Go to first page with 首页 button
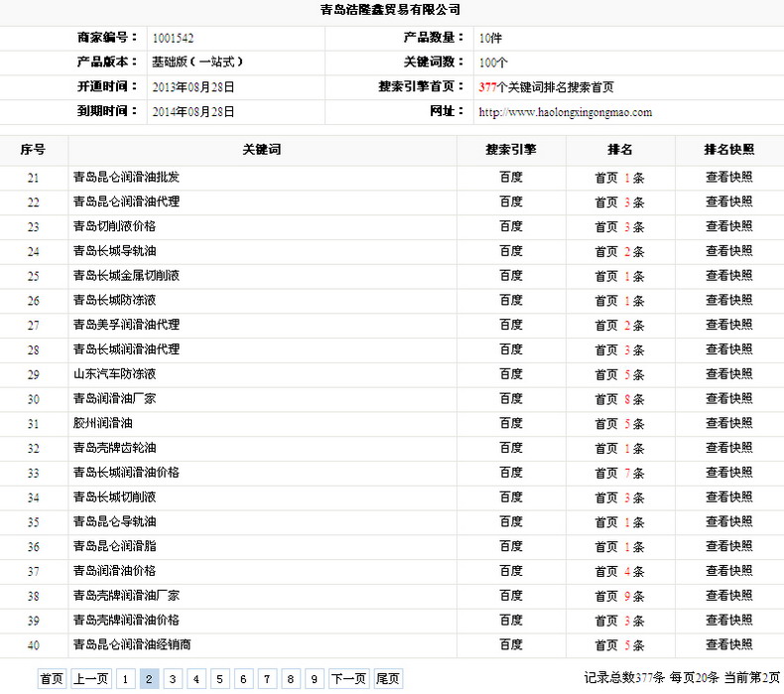Screen dimensions: 784x694 point(52,679)
